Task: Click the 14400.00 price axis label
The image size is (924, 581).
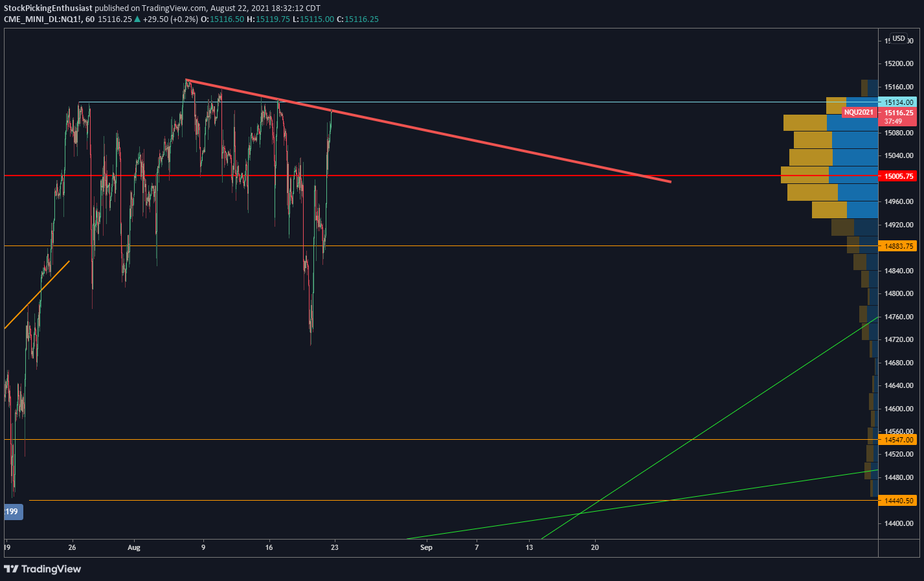Action: click(899, 523)
